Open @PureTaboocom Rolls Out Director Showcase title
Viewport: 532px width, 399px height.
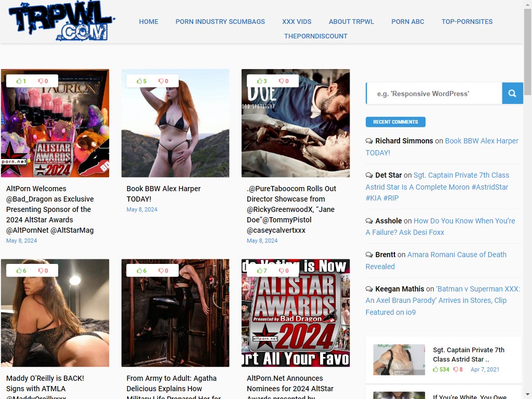click(x=291, y=209)
